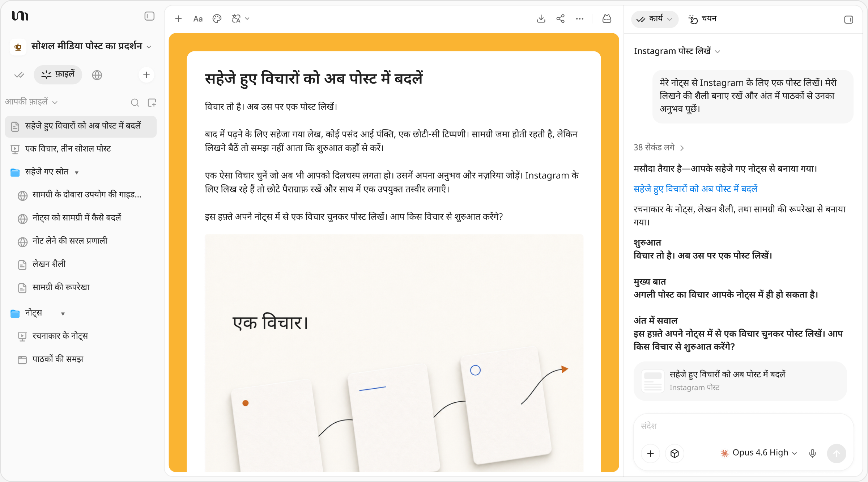The height and width of the screenshot is (482, 868).
Task: Create a new file with the add-note icon
Action: tap(152, 103)
